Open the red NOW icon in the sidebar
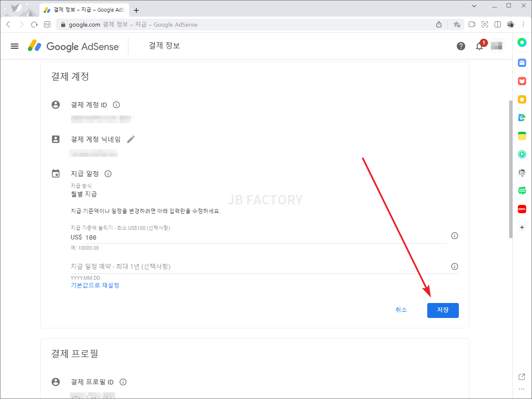The width and height of the screenshot is (532, 399). (x=522, y=209)
